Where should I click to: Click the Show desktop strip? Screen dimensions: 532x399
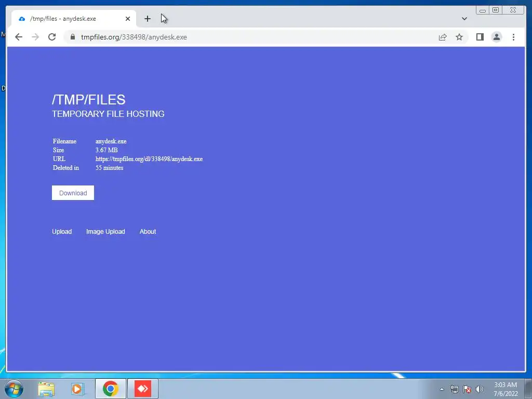(528, 389)
